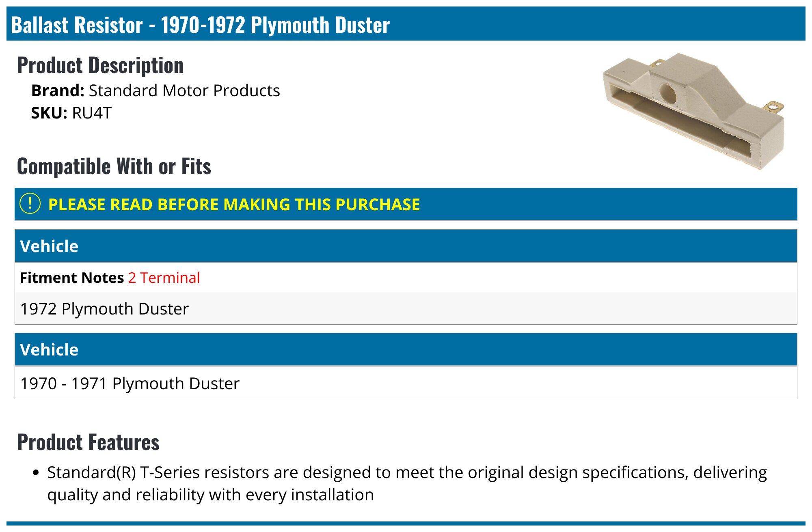Select the 1970 - 1971 Plymouth Duster row
Screen dimensions: 812x532
coord(130,383)
